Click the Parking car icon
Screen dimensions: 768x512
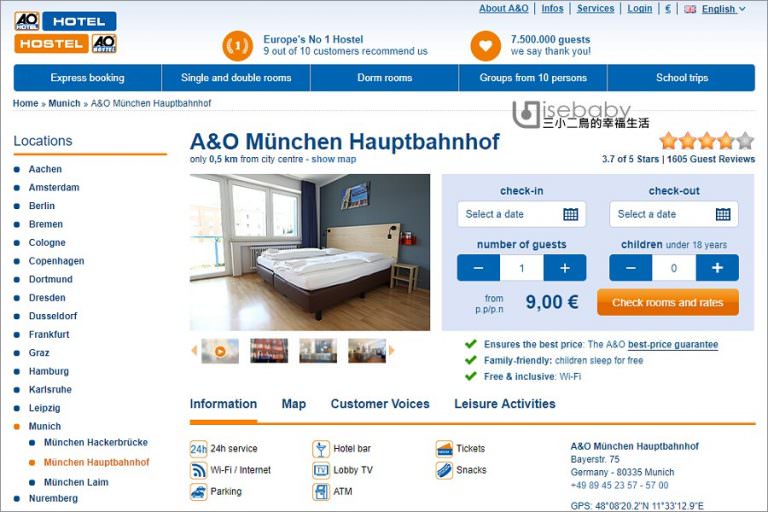(198, 491)
